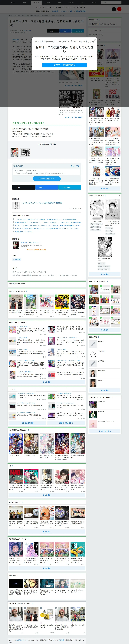Open the link 榎屋克優のプロフィール
Image resolution: width=129 pixels, height=644 pixels.
(x=24, y=232)
